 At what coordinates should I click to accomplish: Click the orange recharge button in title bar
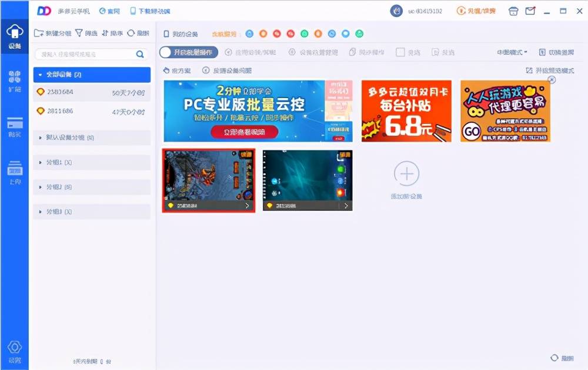pos(476,11)
